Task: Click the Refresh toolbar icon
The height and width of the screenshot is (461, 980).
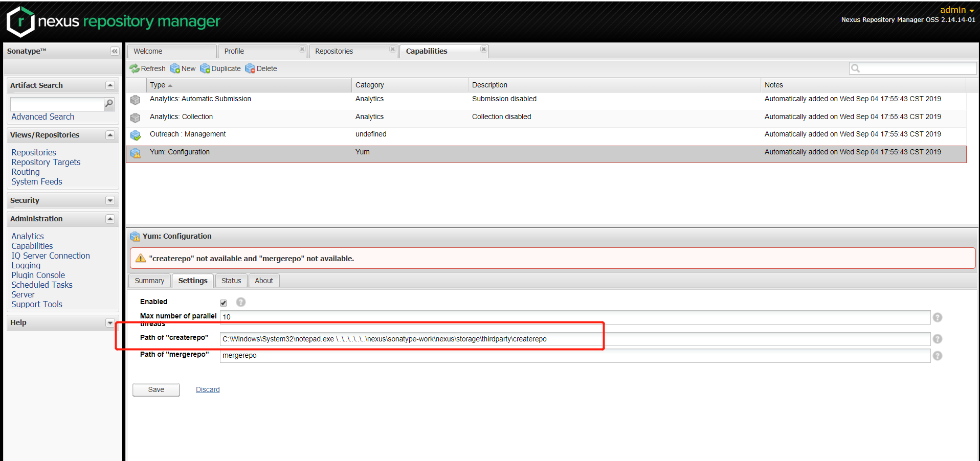Action: pos(135,68)
